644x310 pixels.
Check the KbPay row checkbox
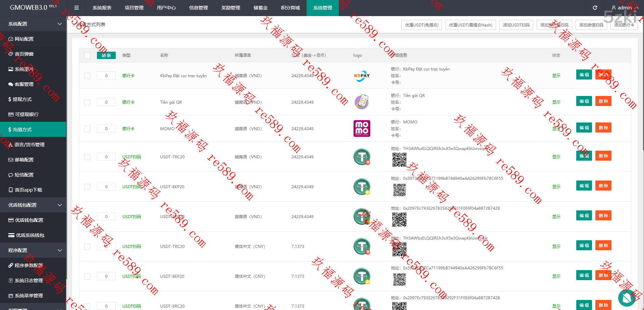(x=87, y=76)
